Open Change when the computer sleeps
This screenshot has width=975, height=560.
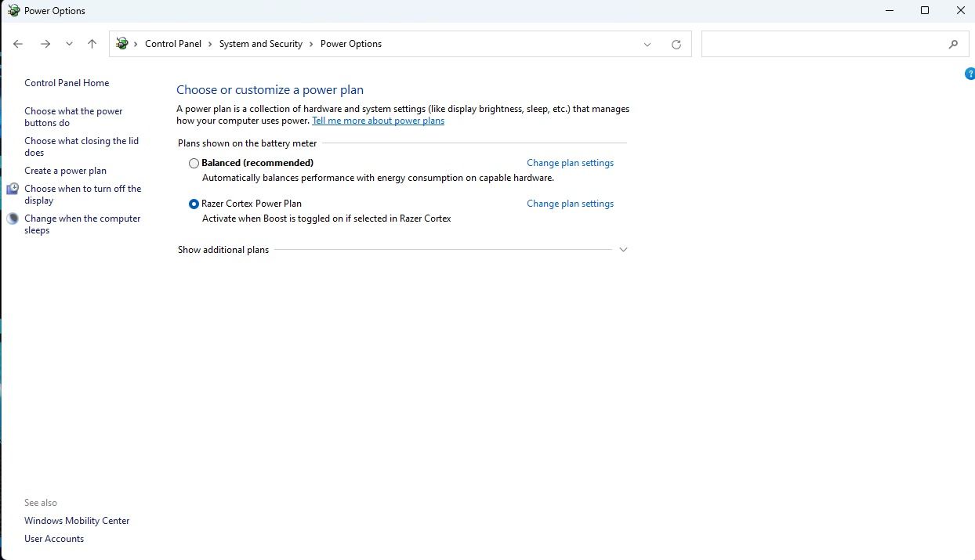click(82, 224)
